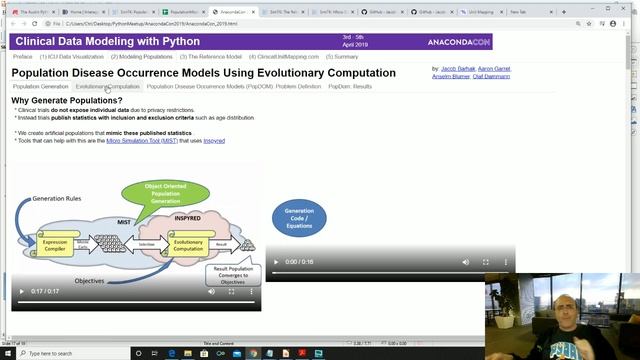
Task: Mute the left diagram video
Action: click(x=211, y=291)
